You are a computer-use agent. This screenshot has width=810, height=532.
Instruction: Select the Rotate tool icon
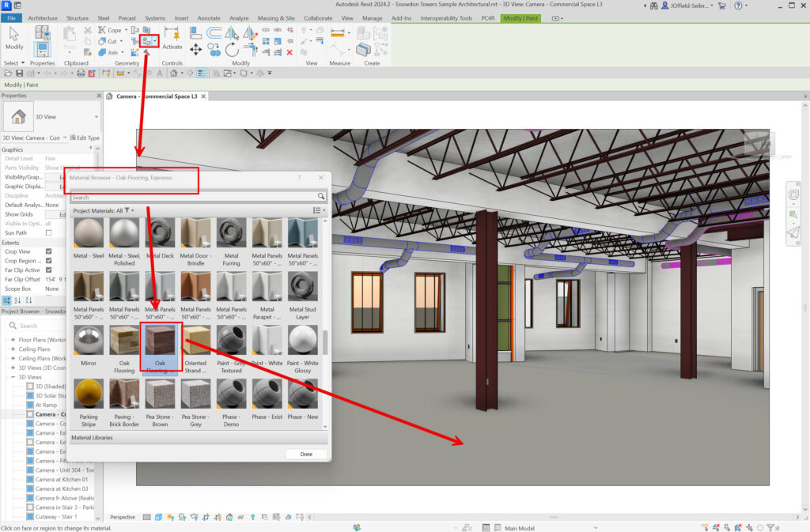pyautogui.click(x=232, y=50)
